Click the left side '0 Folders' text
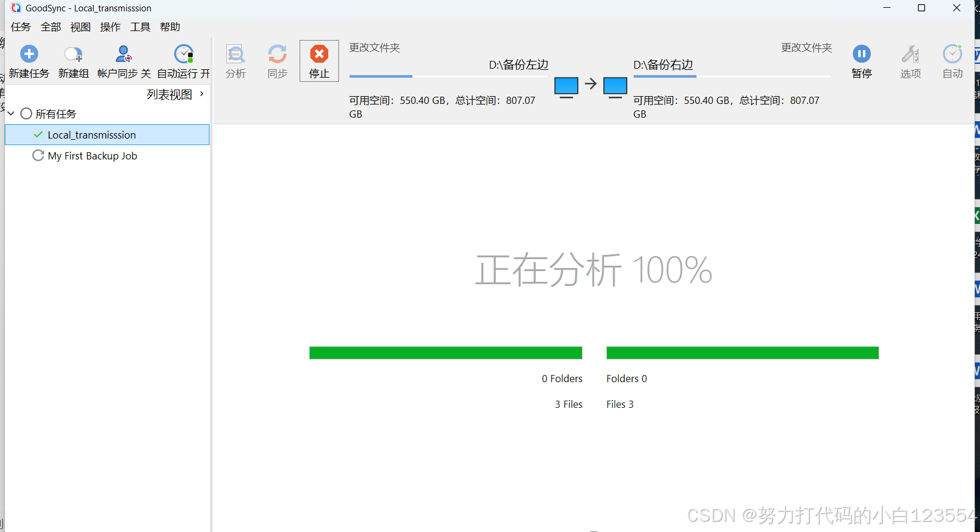The height and width of the screenshot is (532, 980). point(562,379)
